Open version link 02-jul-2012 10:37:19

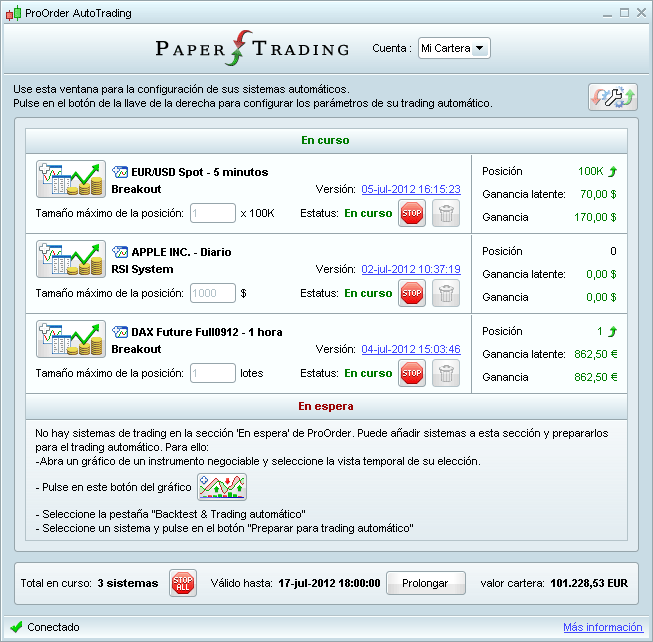tap(411, 269)
